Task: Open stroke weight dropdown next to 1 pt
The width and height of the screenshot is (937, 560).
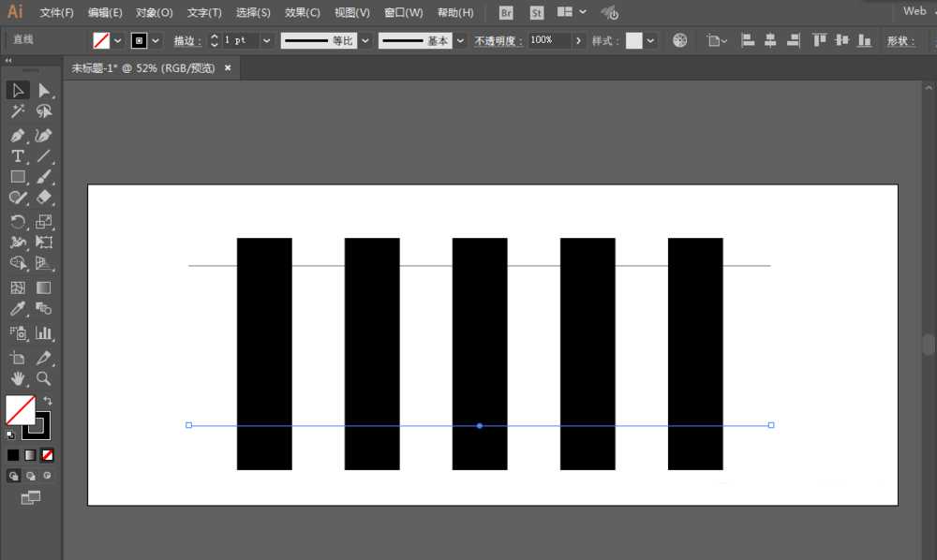Action: [x=266, y=41]
